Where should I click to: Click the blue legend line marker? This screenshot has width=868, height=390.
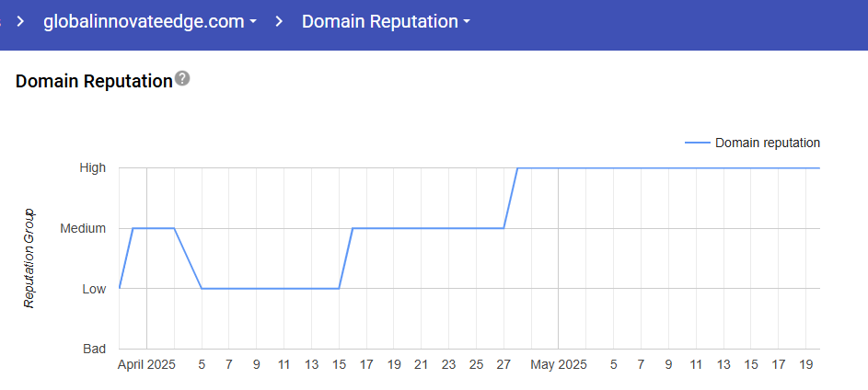click(x=698, y=143)
